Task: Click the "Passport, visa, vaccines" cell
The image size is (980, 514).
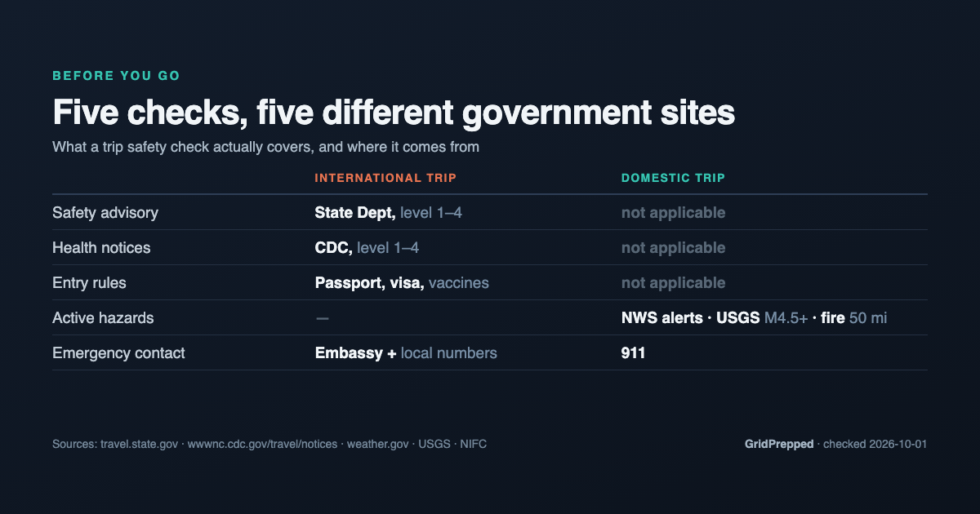Action: 402,283
